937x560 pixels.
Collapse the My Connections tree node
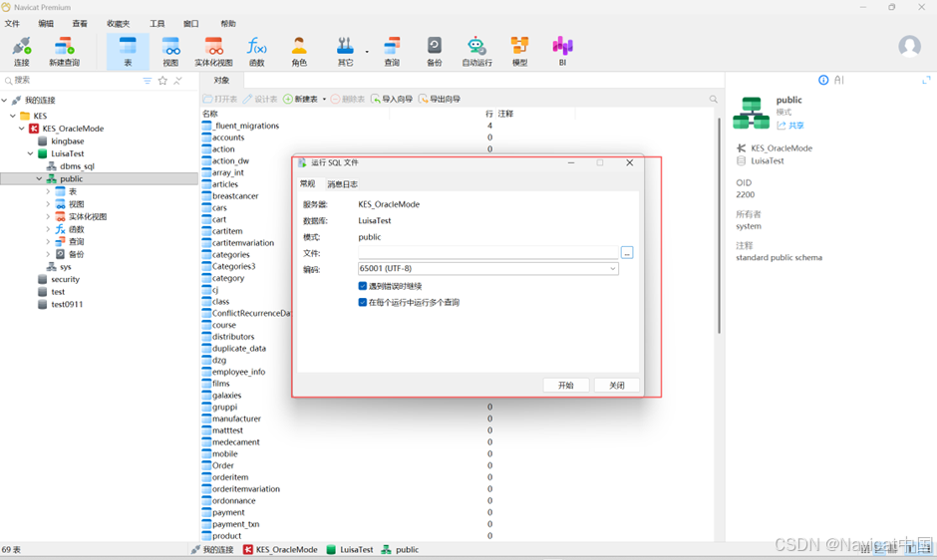[5, 101]
